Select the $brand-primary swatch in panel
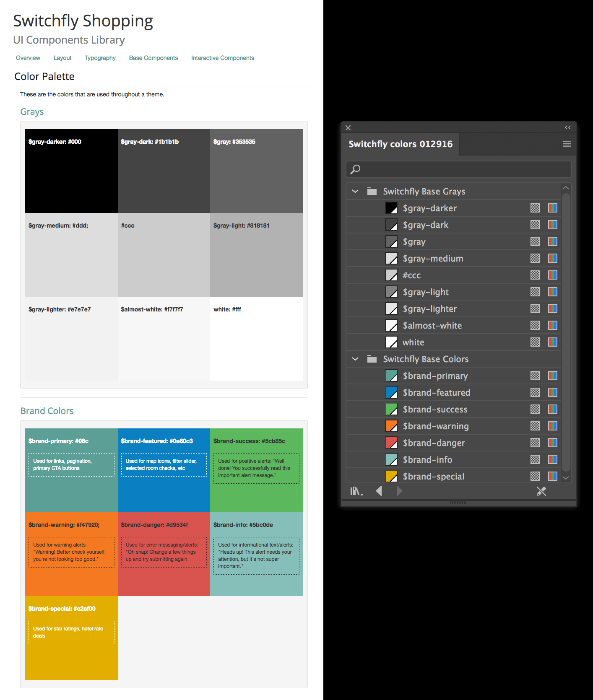Viewport: 593px width, 700px height. point(391,376)
